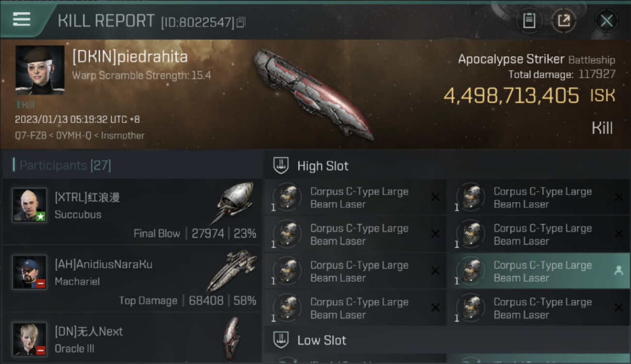Click the Oracle III ship icon
Image resolution: width=631 pixels, height=364 pixels.
231,338
